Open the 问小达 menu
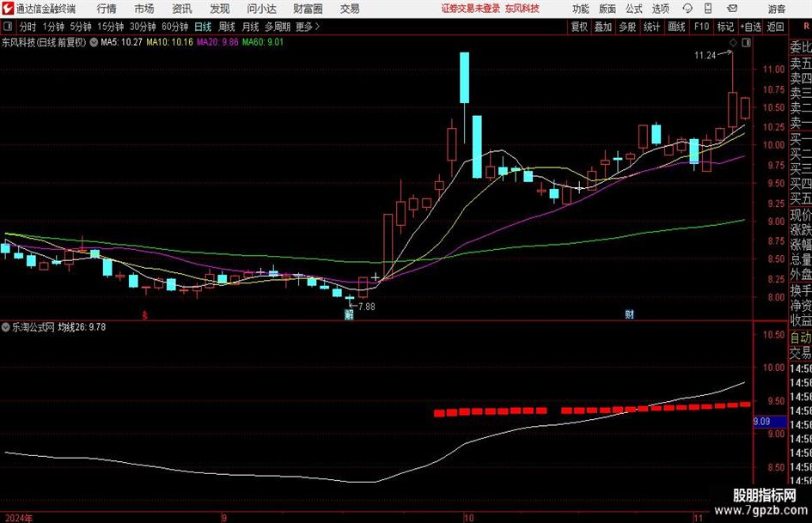This screenshot has height=523, width=812. click(261, 9)
